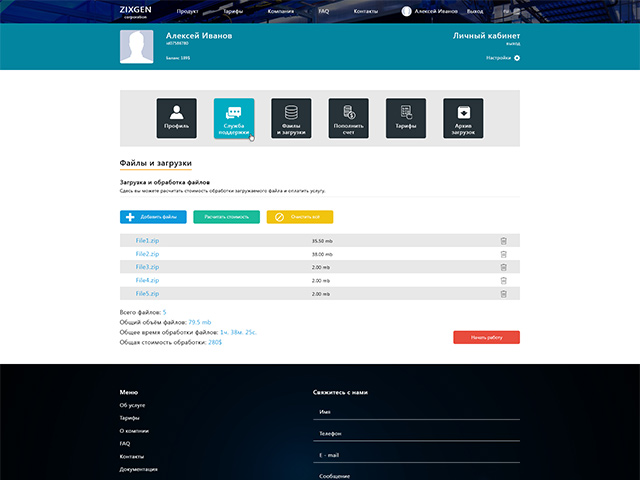The width and height of the screenshot is (640, 480).
Task: Click the processing time 1ч. 38м. 25с.
Action: click(238, 332)
